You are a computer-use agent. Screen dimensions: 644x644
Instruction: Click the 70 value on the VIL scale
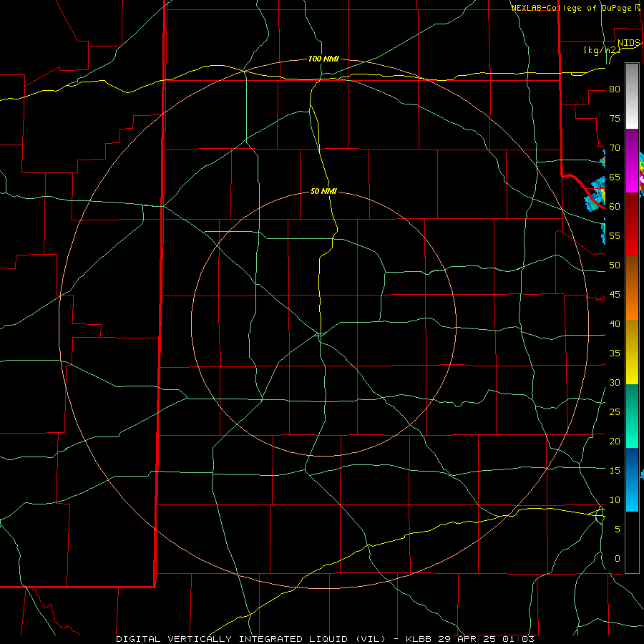[615, 148]
